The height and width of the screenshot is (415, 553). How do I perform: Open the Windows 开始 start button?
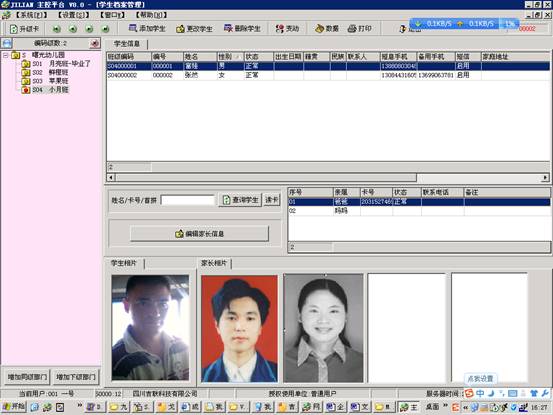coord(14,407)
